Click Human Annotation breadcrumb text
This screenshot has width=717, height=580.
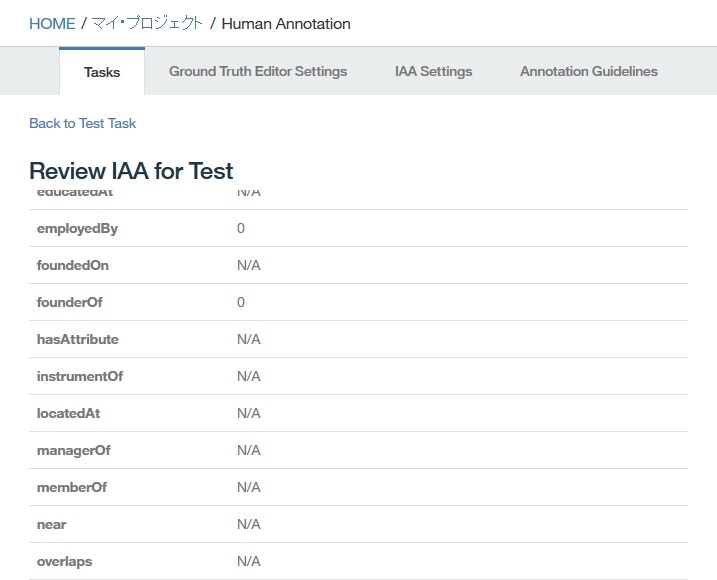pos(285,23)
